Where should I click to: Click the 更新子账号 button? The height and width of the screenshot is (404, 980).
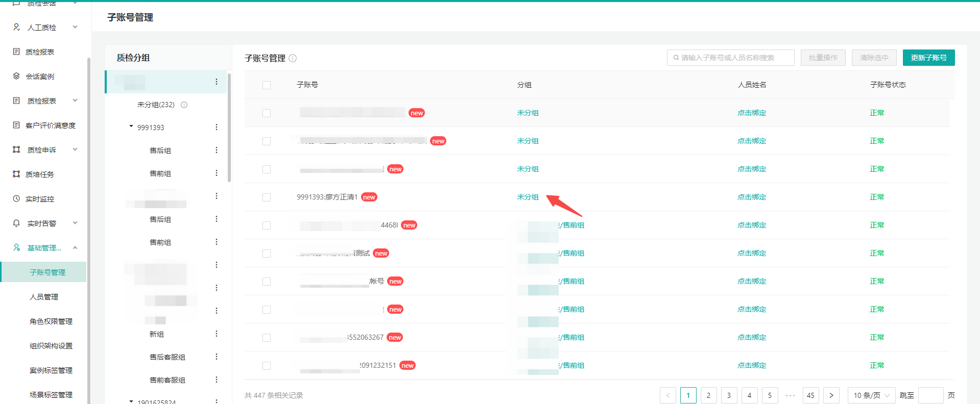[928, 58]
